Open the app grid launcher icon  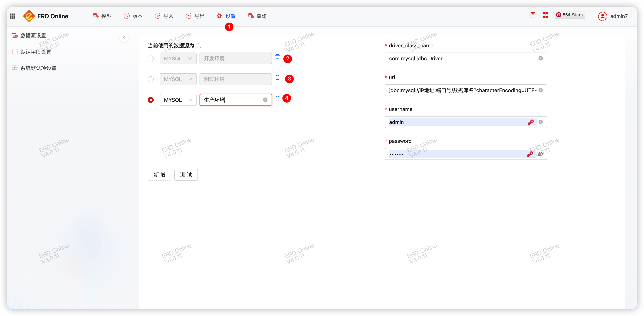(12, 16)
